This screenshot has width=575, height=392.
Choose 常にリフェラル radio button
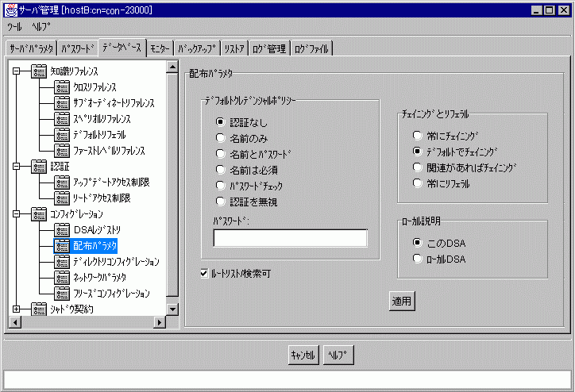click(417, 183)
